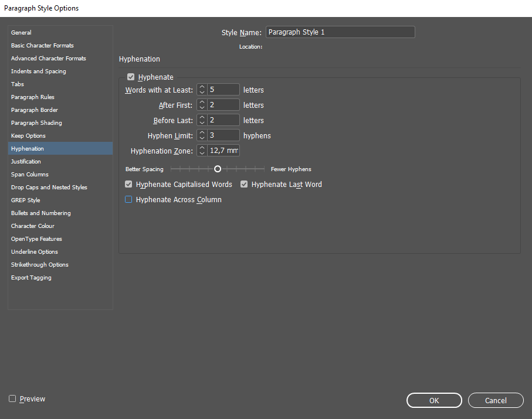
Task: Select Drop Caps and Nested Styles
Action: 49,188
